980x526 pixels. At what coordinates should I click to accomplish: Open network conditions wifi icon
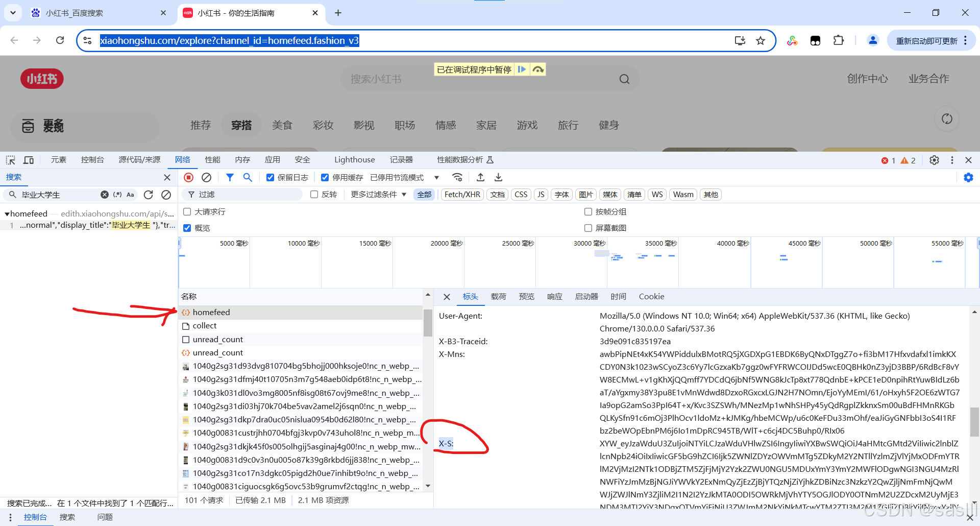(x=457, y=177)
